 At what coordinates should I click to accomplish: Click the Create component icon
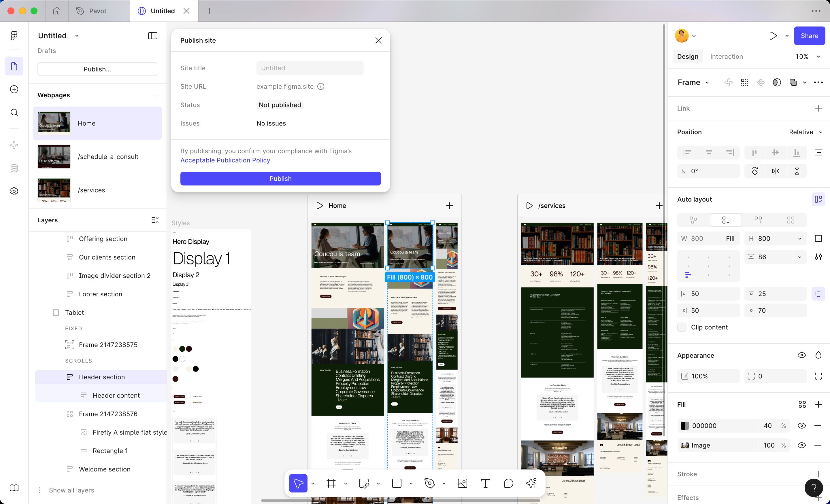pos(761,82)
